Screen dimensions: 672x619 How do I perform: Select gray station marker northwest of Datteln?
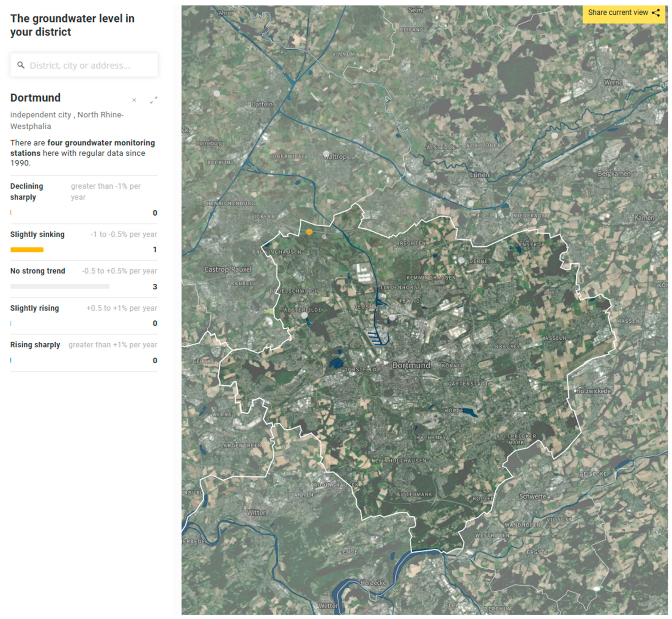click(217, 93)
